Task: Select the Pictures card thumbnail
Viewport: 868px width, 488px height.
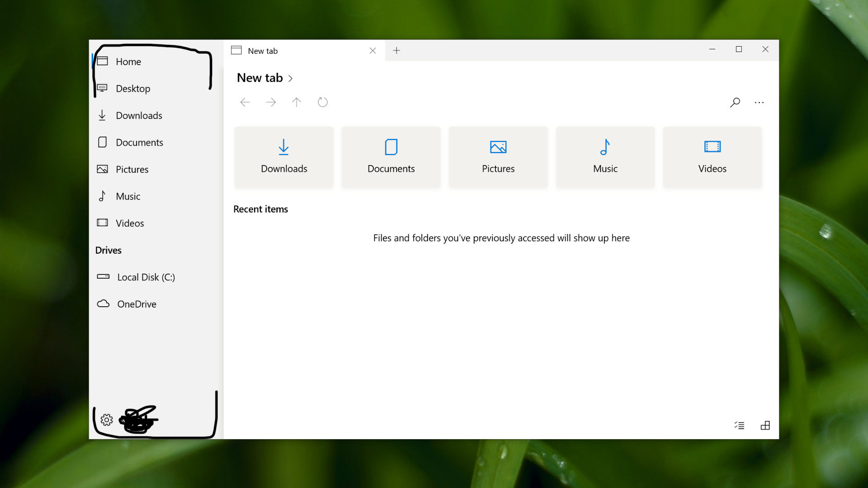Action: 498,147
